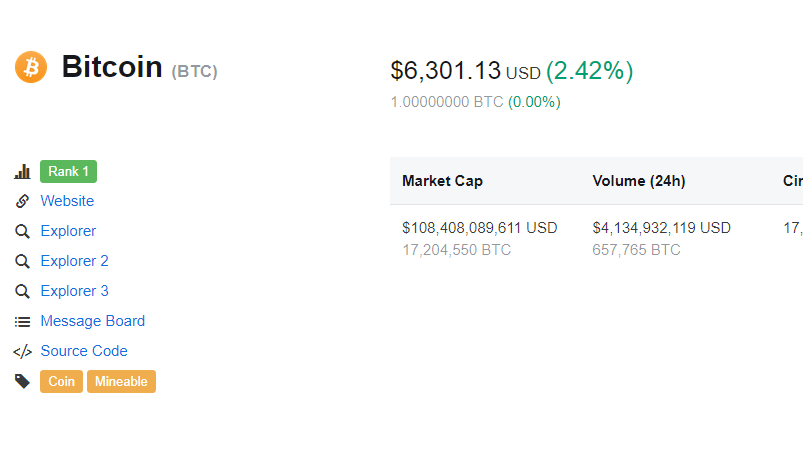Click the list icon beside Message Board
This screenshot has height=454, width=803.
tap(22, 321)
